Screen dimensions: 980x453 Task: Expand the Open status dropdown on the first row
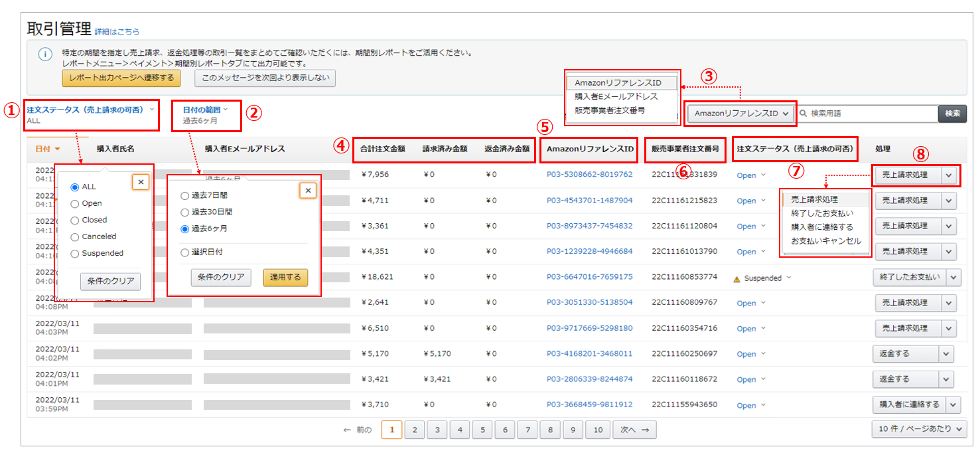(x=750, y=175)
